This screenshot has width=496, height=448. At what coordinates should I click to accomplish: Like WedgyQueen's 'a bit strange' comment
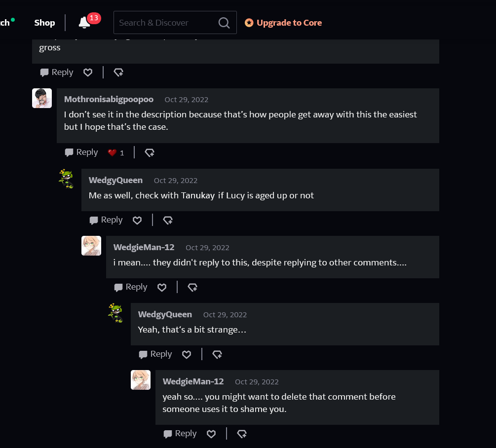(x=187, y=354)
